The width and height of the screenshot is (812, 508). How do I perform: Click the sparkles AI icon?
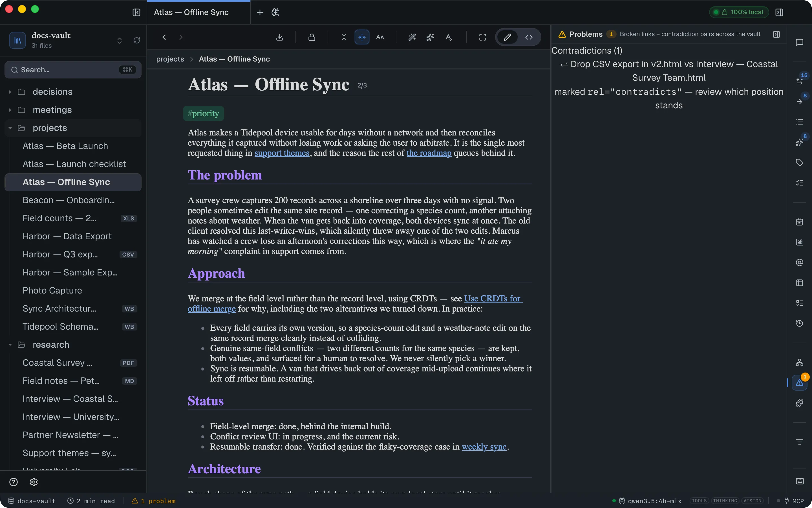[430, 37]
